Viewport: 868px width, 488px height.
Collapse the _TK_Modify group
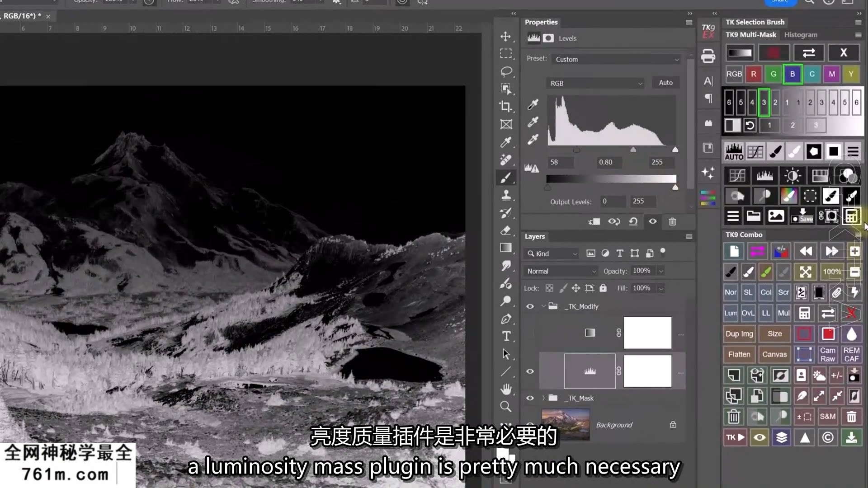(543, 306)
